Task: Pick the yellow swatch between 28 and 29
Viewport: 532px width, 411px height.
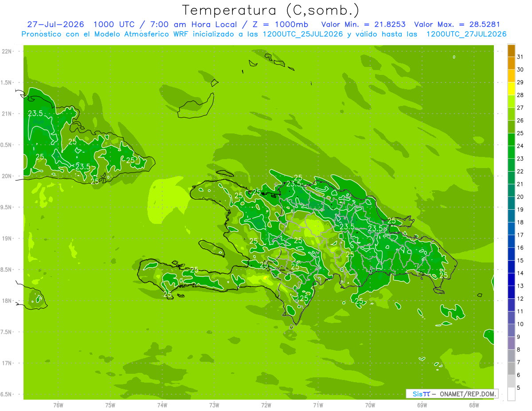Action: (511, 89)
